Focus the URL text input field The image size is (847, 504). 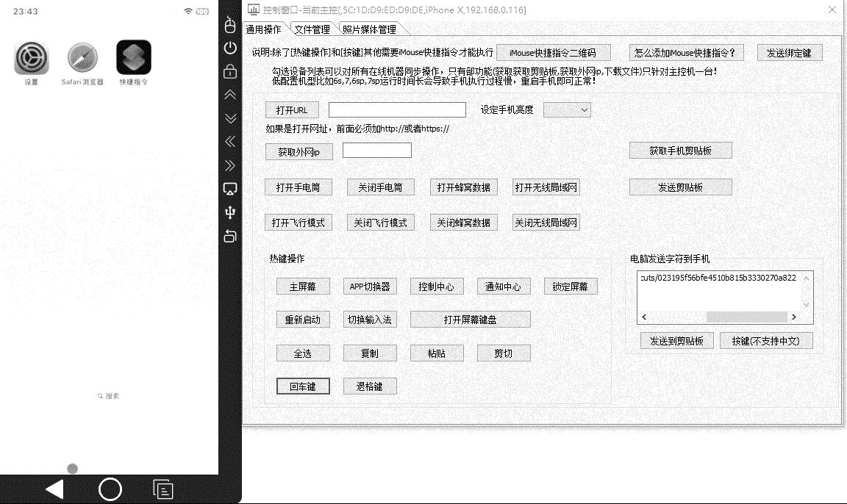[397, 110]
